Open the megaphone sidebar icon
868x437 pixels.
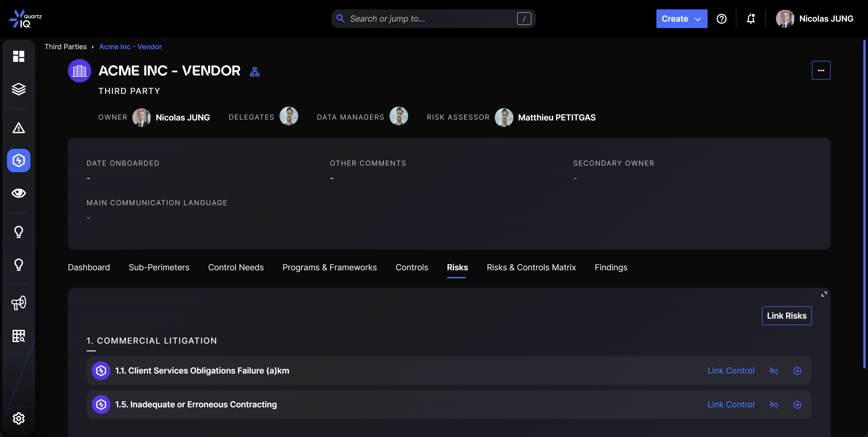pos(18,303)
